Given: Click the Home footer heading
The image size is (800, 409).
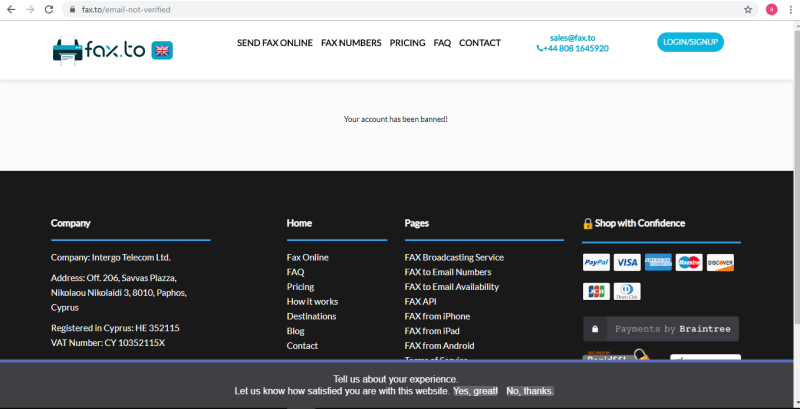Looking at the screenshot, I should 299,223.
